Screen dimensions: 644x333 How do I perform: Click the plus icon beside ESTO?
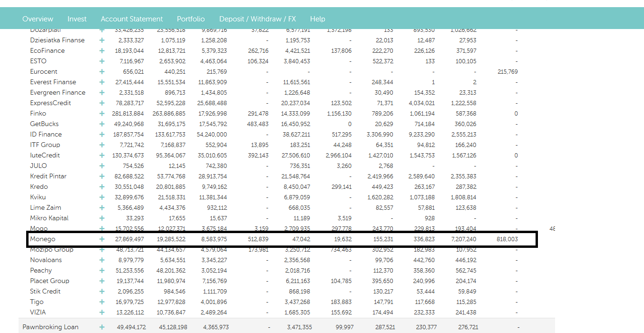pyautogui.click(x=102, y=61)
